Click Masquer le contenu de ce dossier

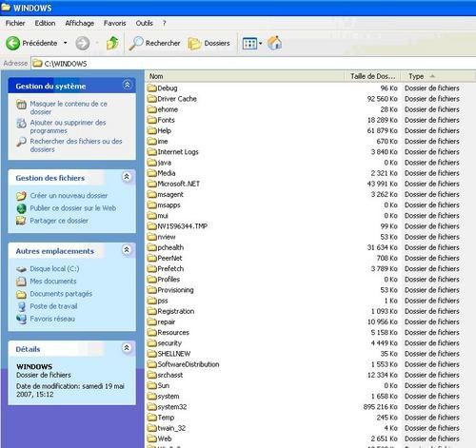point(69,107)
